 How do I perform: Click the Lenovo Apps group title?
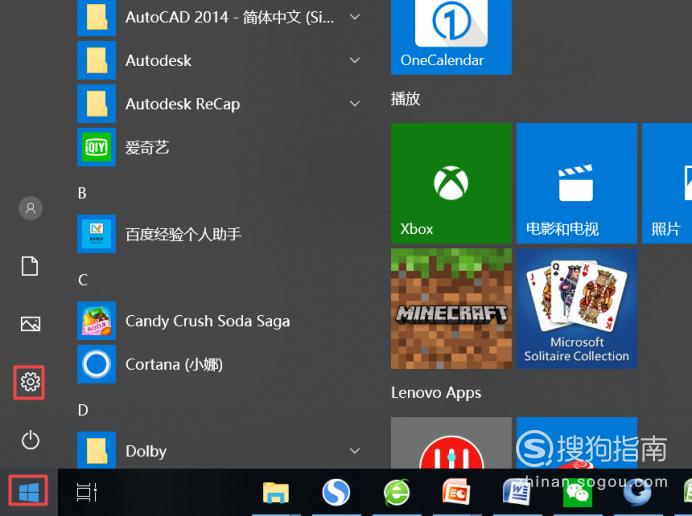[x=436, y=392]
